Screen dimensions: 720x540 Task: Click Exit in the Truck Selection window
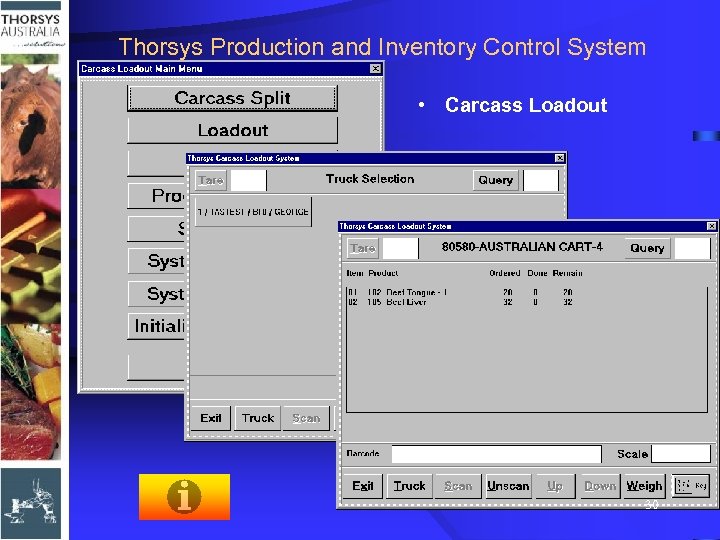coord(211,418)
